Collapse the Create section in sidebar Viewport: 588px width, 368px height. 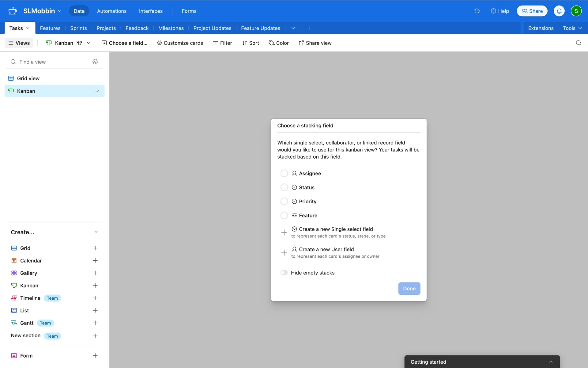pos(96,232)
